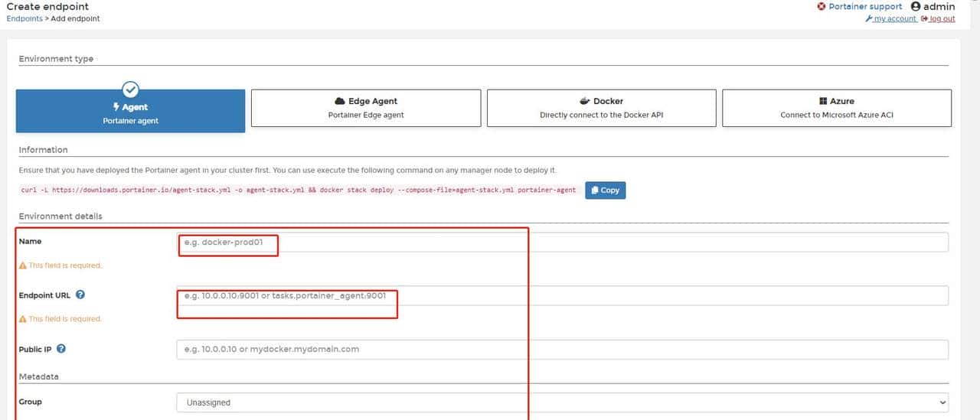Screen dimensions: 980x420
Task: Focus the Endpoint URL input field
Action: click(x=562, y=295)
